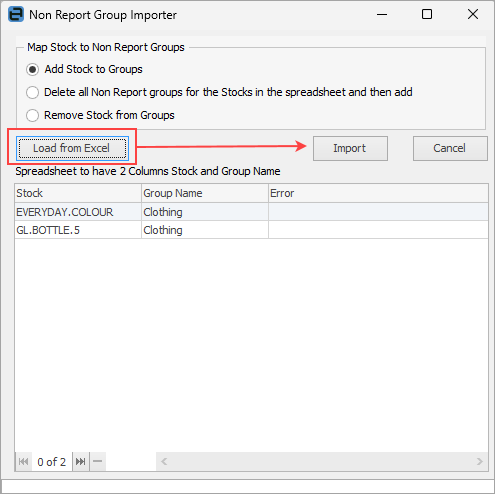Click Clothing cell in GL.BOTTLE.5 row
The width and height of the screenshot is (495, 494).
[x=205, y=230]
